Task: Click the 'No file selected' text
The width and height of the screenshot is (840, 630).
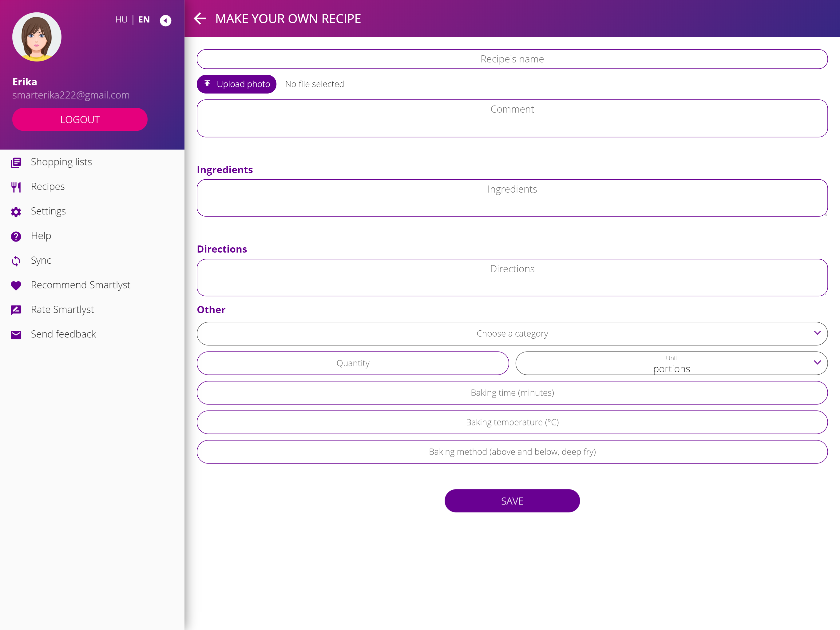Action: tap(315, 84)
